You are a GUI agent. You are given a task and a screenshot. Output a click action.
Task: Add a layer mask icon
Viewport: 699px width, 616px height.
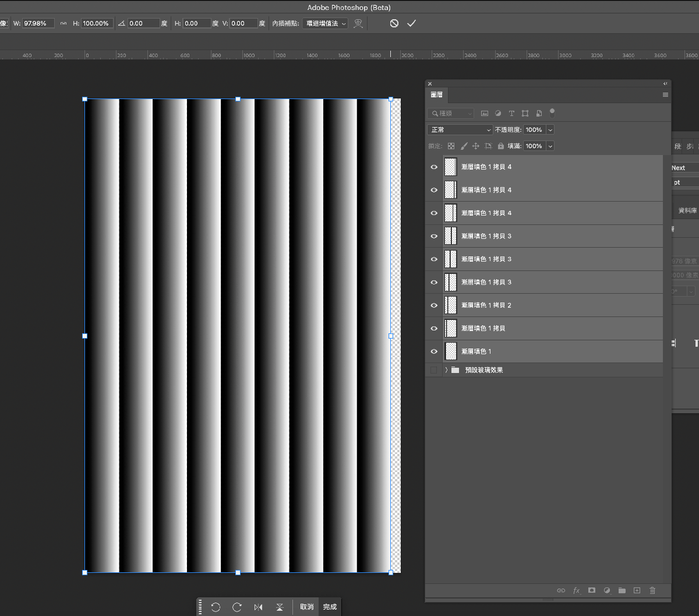click(x=592, y=590)
